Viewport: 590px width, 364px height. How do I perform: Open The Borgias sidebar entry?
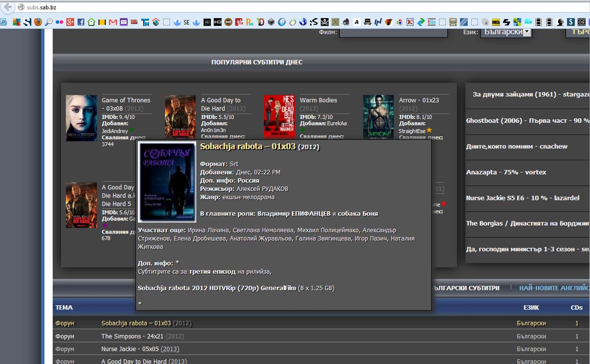tap(527, 223)
